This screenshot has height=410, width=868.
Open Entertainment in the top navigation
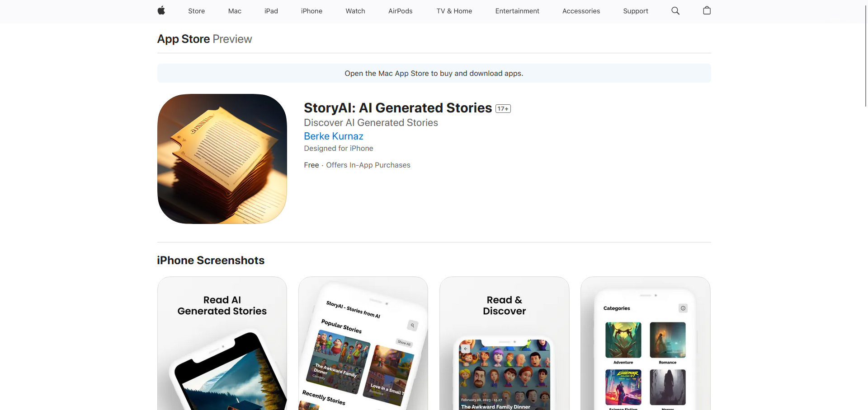point(517,11)
